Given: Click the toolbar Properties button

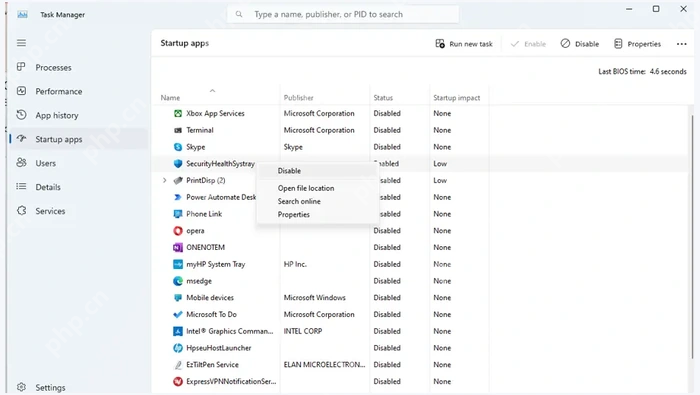Looking at the screenshot, I should click(x=638, y=44).
